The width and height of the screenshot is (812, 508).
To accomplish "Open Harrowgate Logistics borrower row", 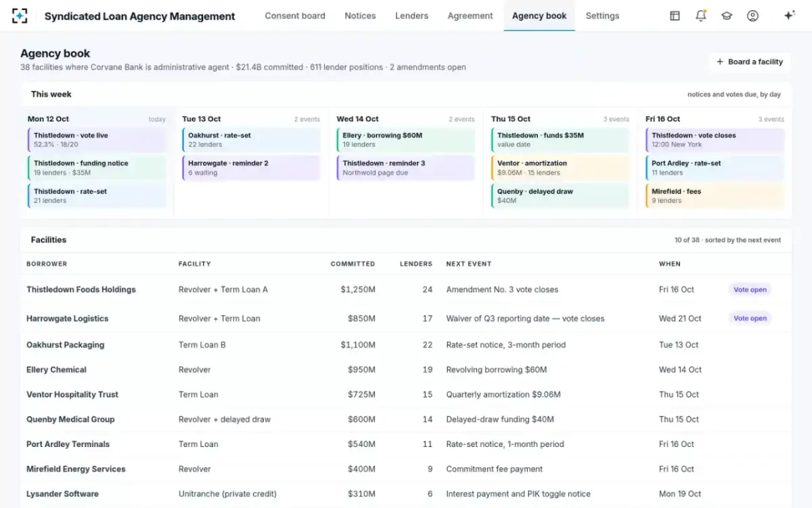I will point(406,318).
